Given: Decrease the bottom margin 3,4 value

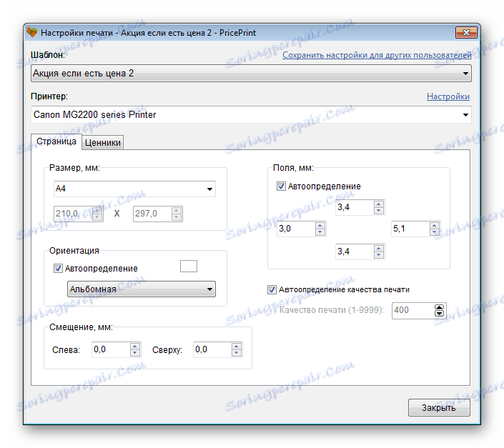Looking at the screenshot, I should click(379, 255).
